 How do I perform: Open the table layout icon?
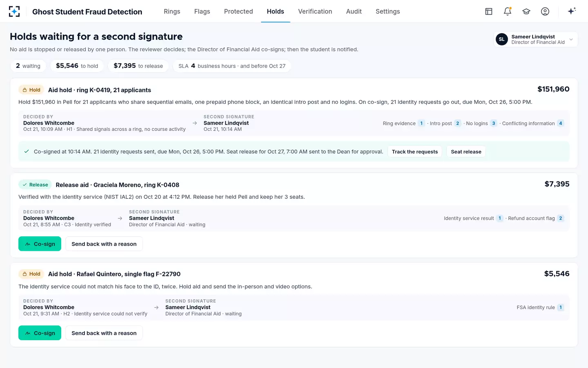(489, 11)
